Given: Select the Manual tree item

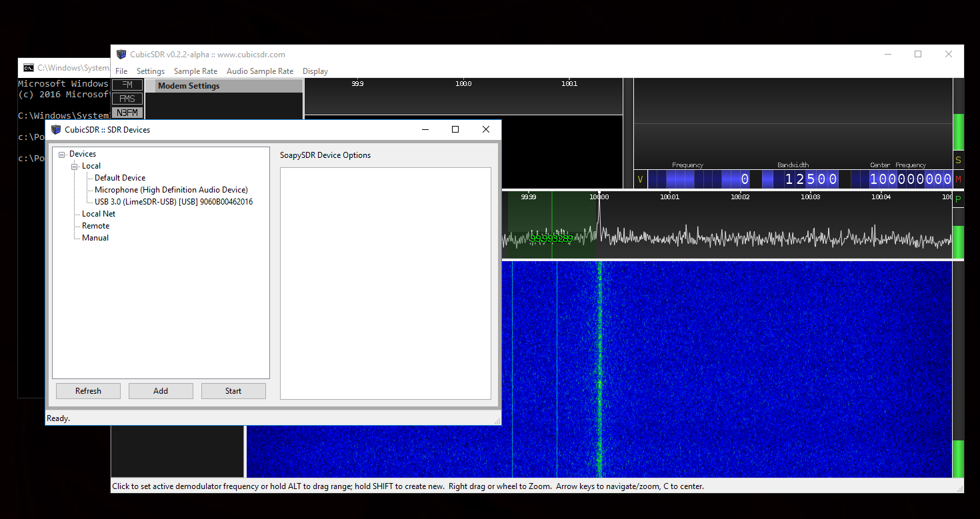Looking at the screenshot, I should [95, 238].
